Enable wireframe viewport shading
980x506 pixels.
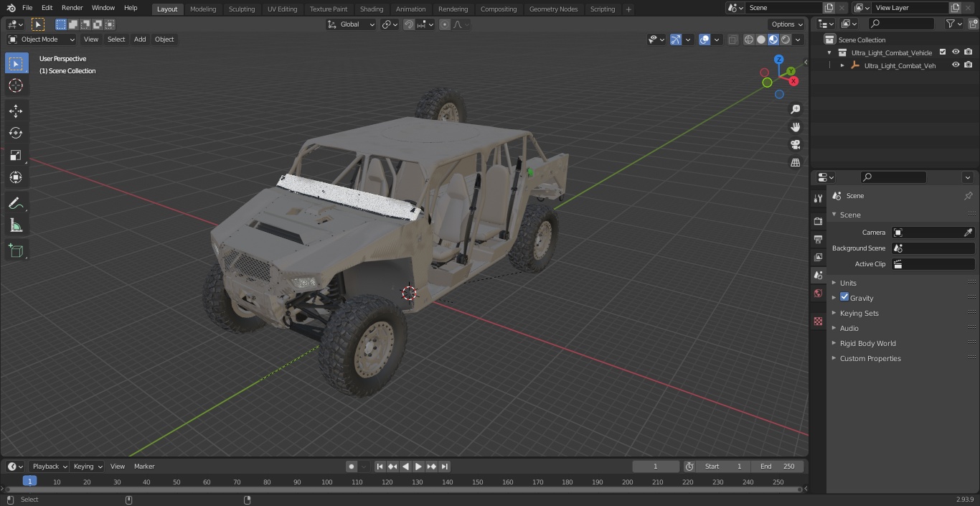(748, 39)
